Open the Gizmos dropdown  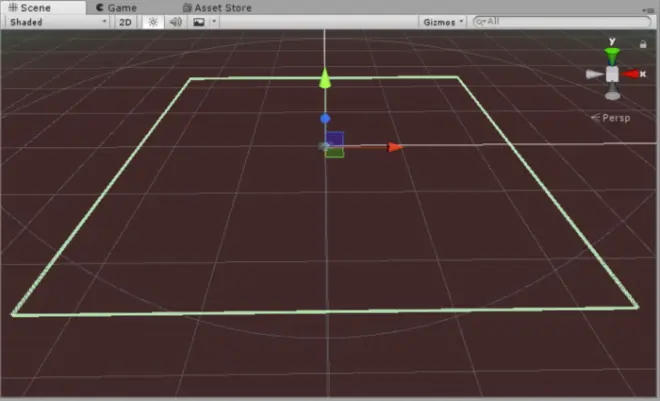tap(442, 22)
